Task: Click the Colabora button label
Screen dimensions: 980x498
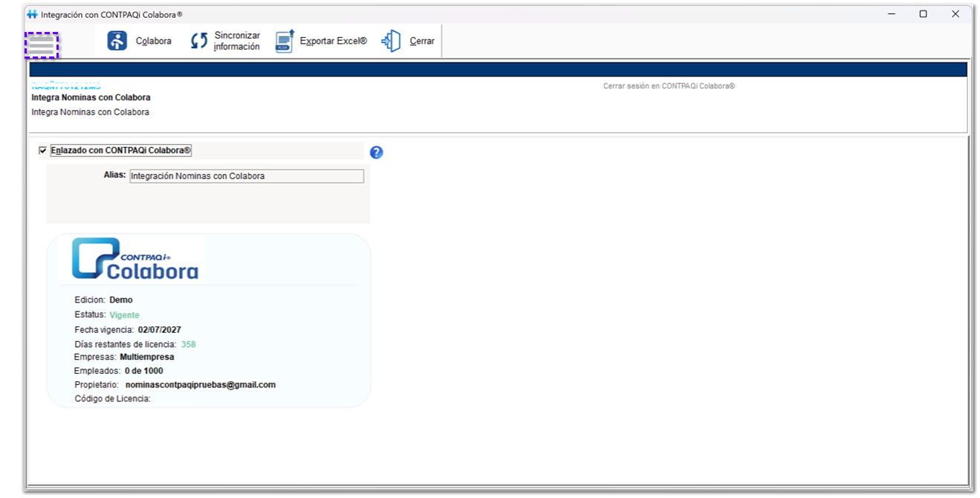Action: click(154, 41)
